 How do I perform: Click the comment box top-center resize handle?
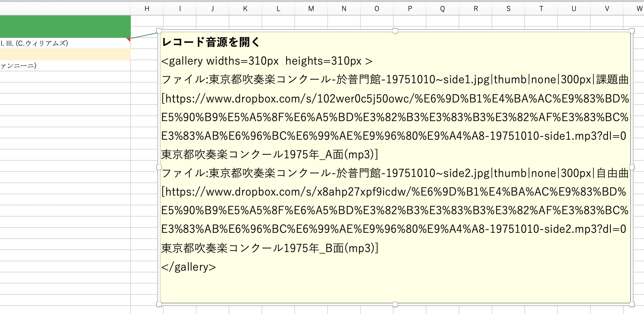395,31
